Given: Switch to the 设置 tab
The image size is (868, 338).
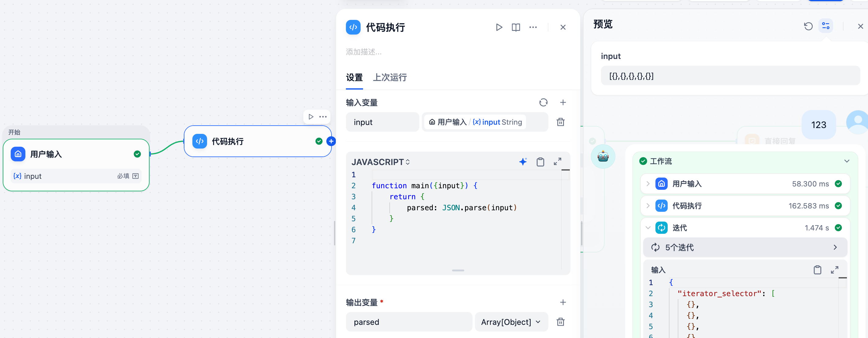Looking at the screenshot, I should [x=354, y=78].
